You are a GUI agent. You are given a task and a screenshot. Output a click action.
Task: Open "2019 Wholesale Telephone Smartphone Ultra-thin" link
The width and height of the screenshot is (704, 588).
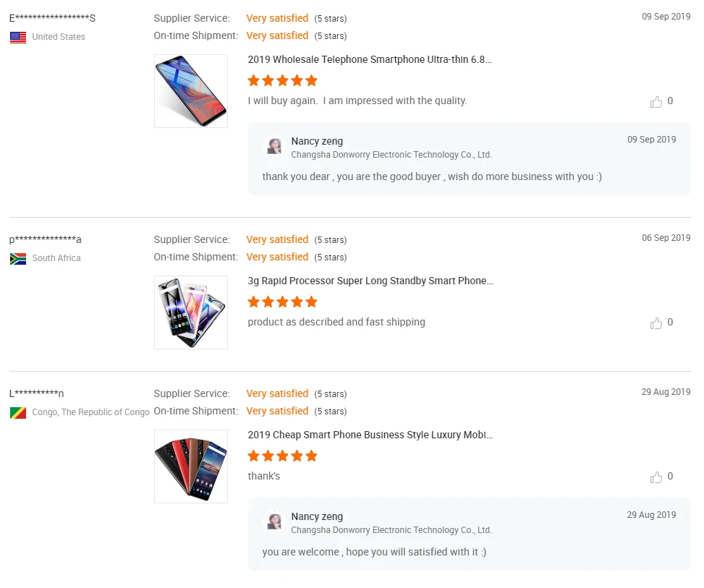pos(370,60)
